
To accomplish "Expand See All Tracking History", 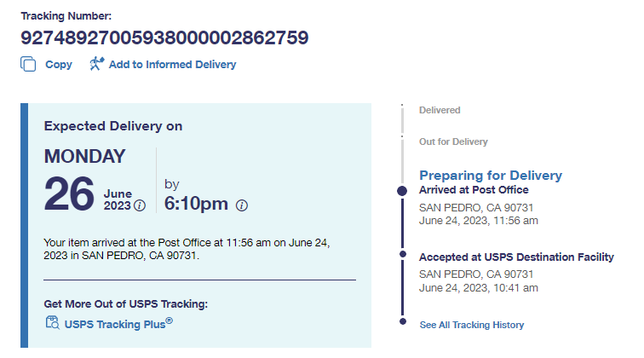I will [x=472, y=325].
